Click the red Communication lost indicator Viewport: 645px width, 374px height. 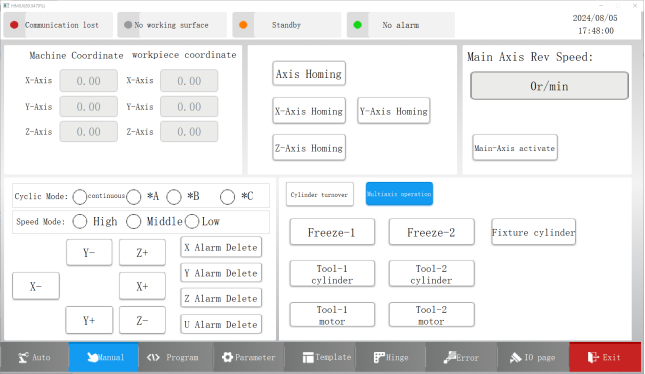(14, 25)
